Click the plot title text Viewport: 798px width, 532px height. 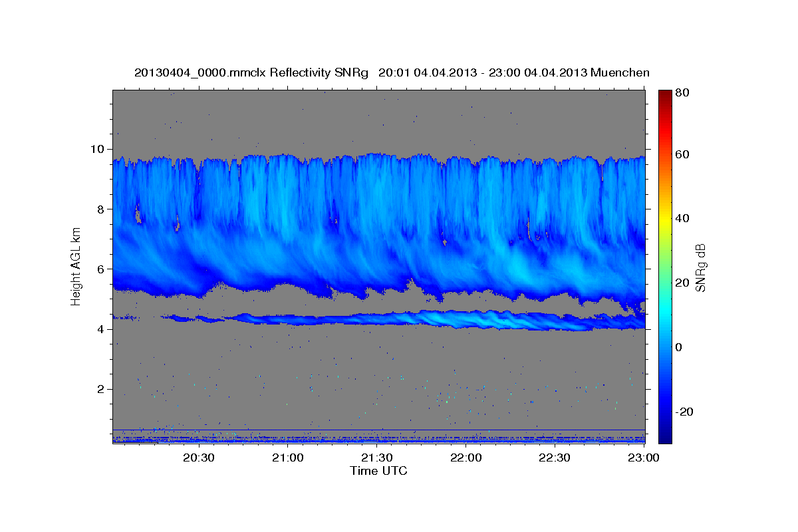point(392,72)
